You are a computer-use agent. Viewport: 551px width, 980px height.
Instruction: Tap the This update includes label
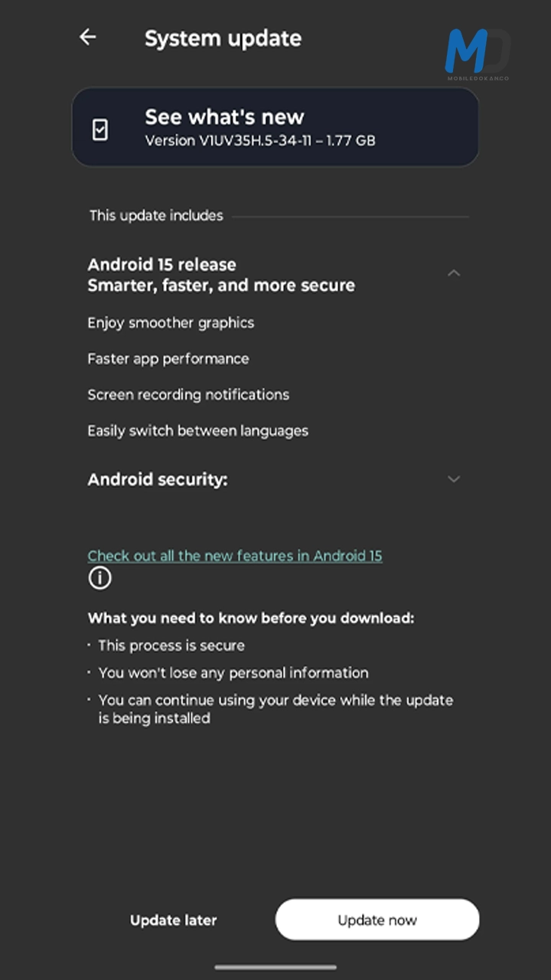point(156,216)
